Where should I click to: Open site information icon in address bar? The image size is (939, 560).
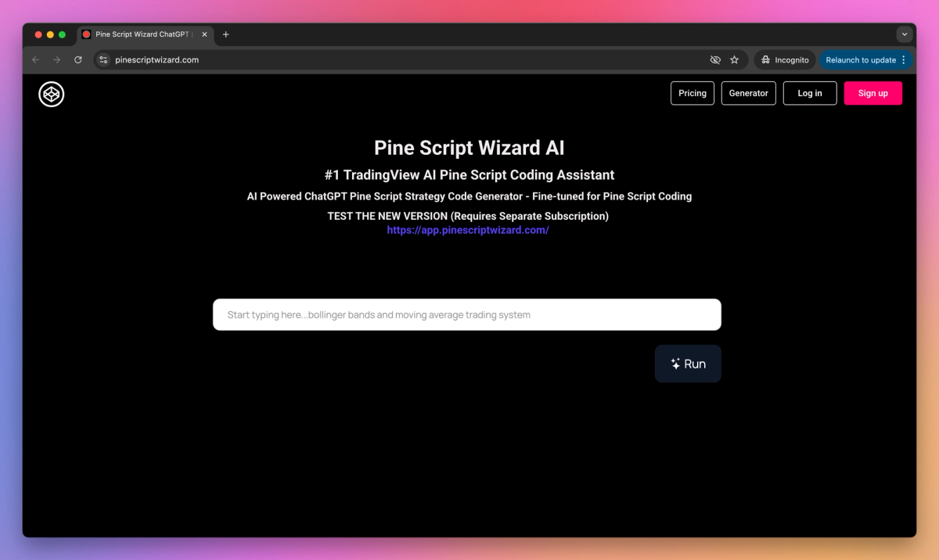pyautogui.click(x=103, y=59)
